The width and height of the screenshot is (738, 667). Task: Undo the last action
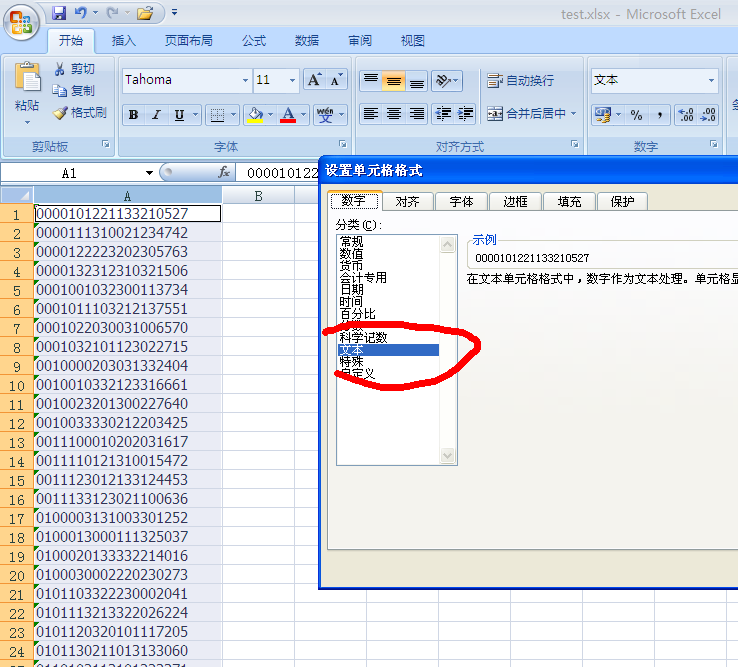pos(80,13)
